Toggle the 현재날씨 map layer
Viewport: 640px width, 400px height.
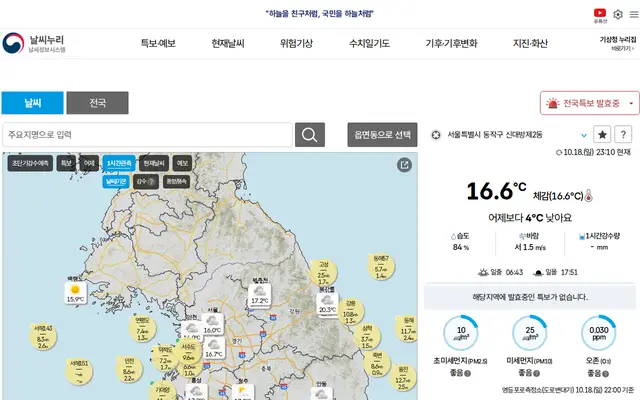coord(154,163)
